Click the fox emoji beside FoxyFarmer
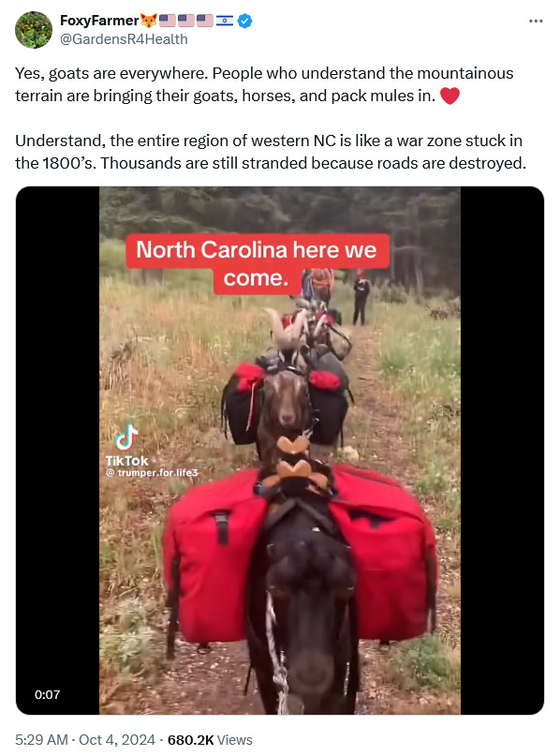The image size is (560, 756). pos(149,21)
